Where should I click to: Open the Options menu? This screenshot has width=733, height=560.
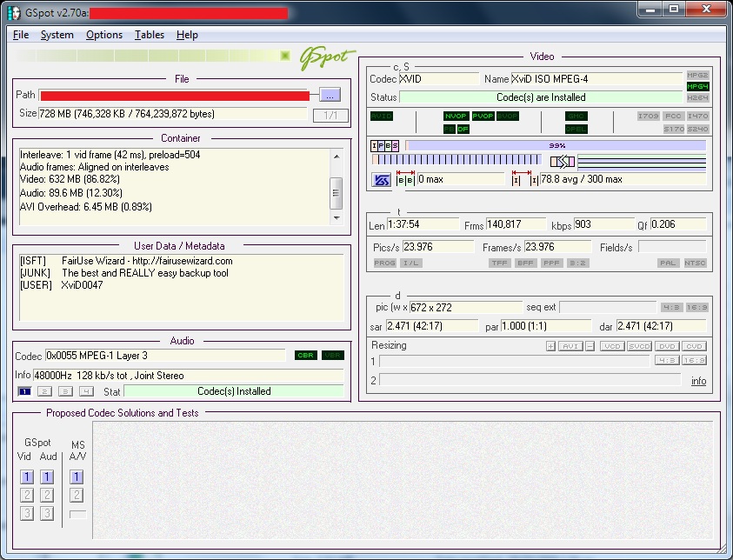click(104, 35)
